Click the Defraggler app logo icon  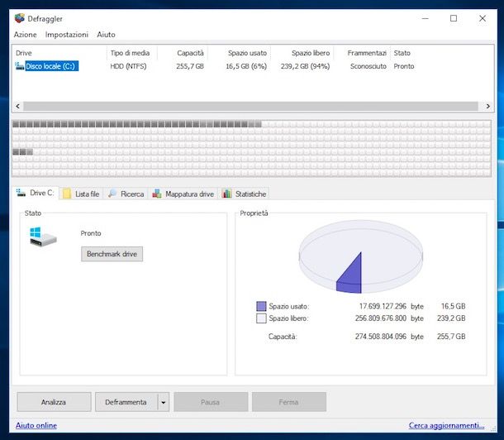[x=20, y=18]
